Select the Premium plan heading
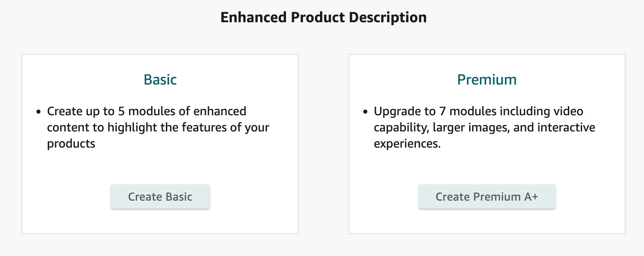 (487, 80)
